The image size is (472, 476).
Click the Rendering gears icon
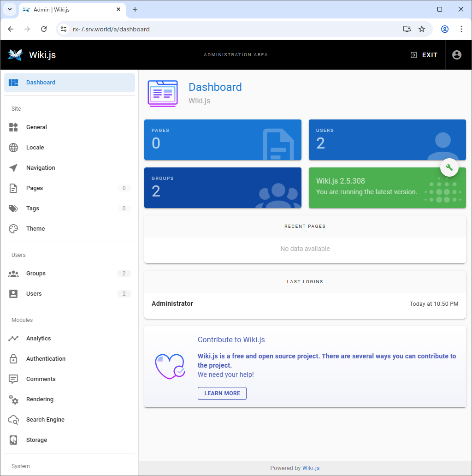coord(13,399)
